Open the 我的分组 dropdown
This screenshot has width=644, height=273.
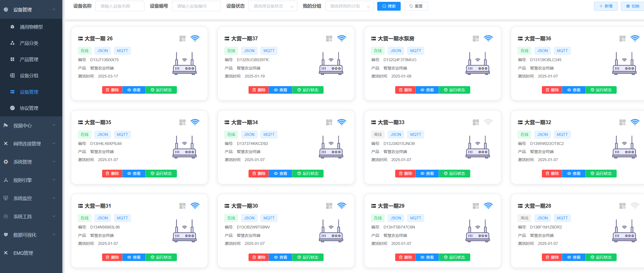tap(349, 6)
